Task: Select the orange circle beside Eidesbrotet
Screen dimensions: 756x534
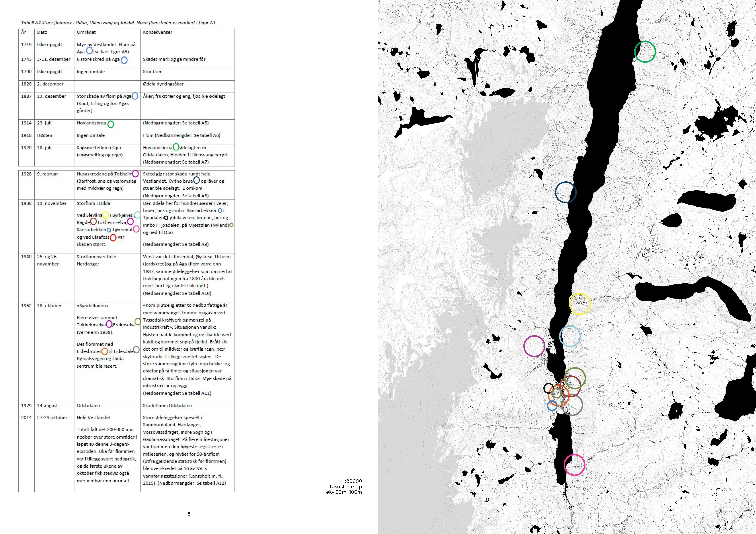Action: click(x=105, y=351)
